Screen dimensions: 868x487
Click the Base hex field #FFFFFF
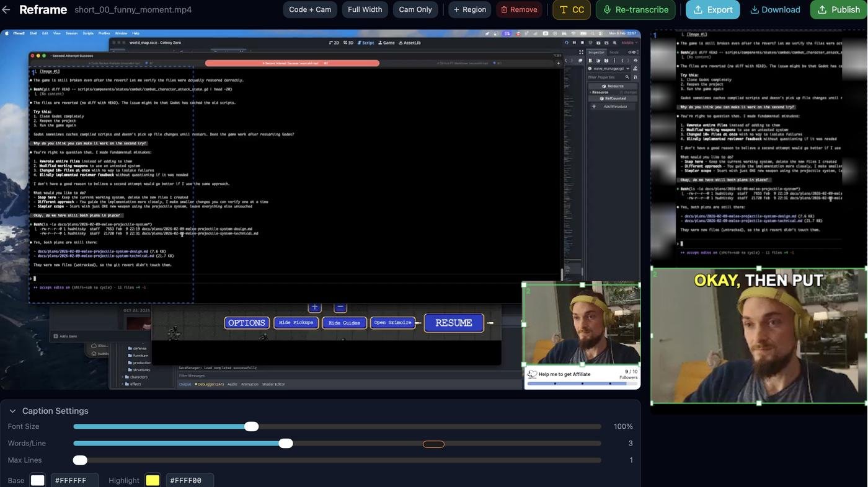(x=74, y=480)
